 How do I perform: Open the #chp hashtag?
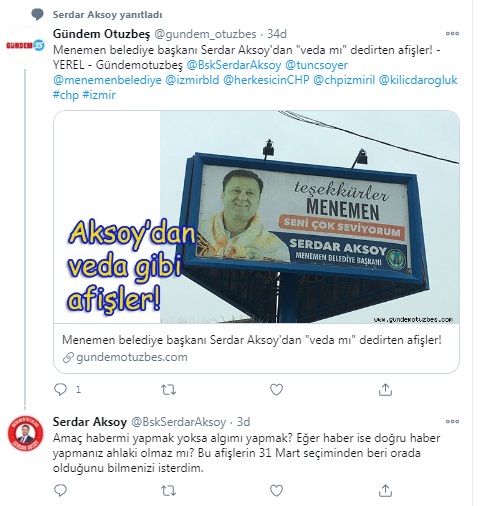click(66, 95)
